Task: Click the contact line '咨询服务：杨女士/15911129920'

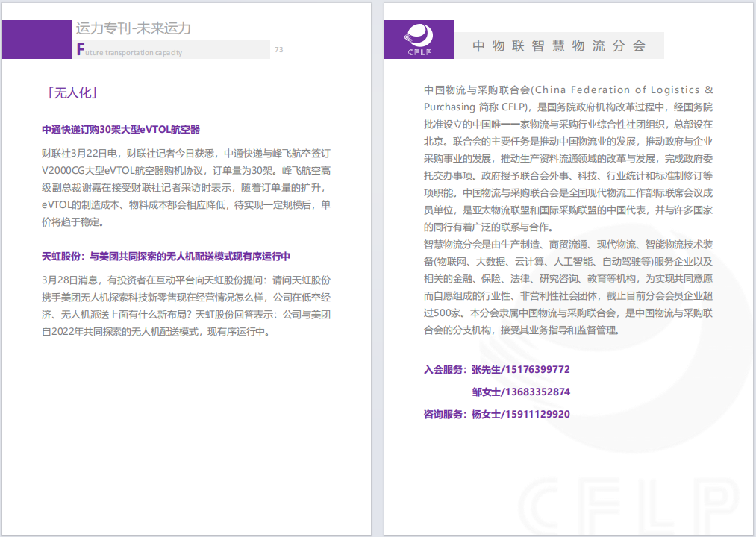Action: [496, 414]
